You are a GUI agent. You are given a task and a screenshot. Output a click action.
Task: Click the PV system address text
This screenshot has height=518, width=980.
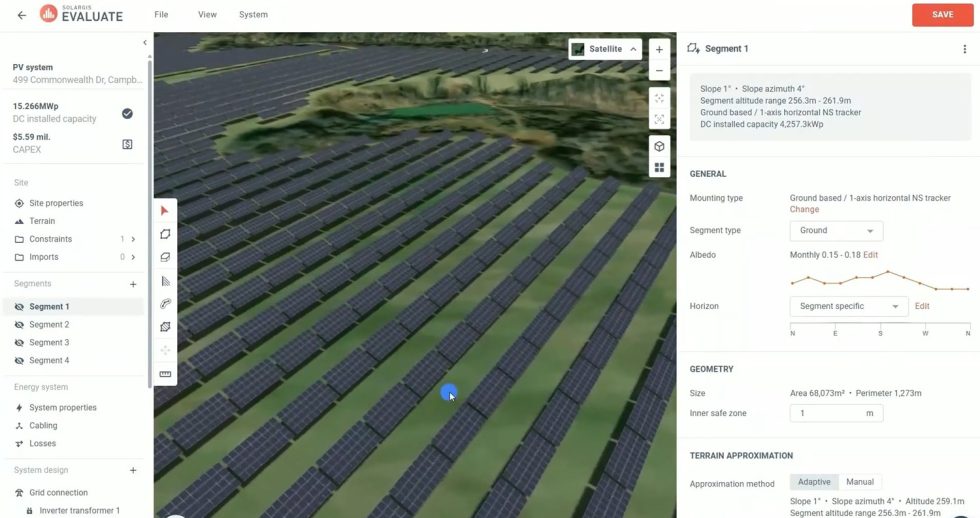[78, 80]
